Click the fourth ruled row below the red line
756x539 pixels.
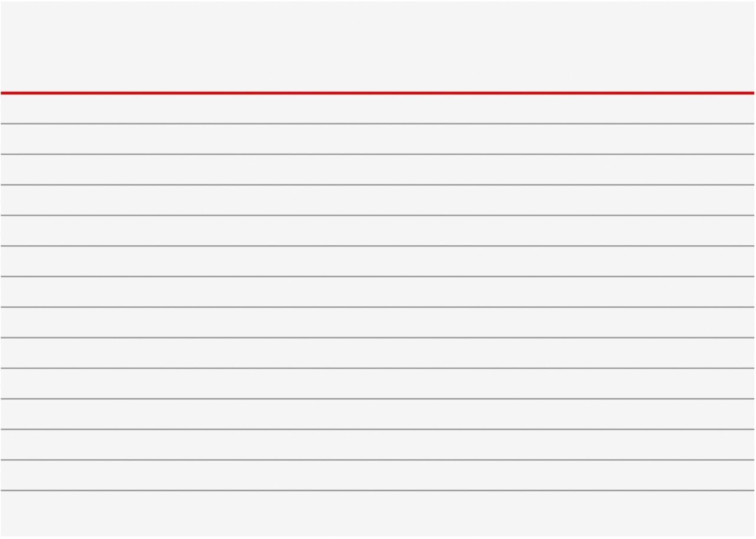(378, 200)
